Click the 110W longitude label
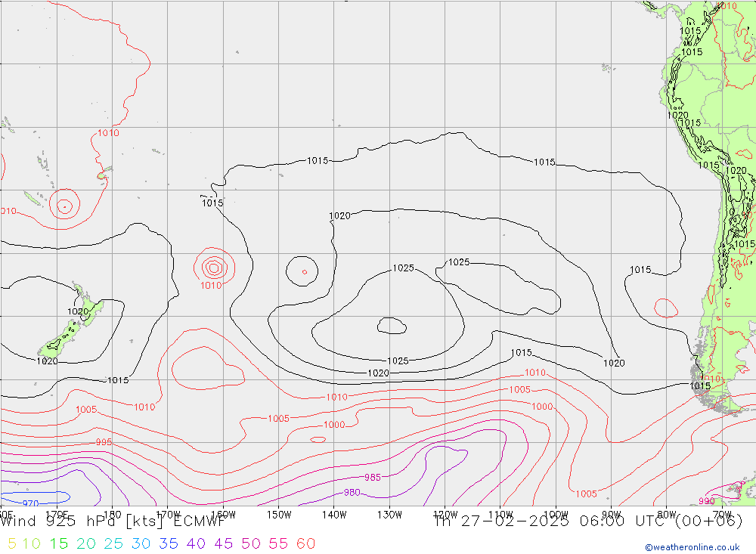This screenshot has width=756, height=554. pyautogui.click(x=500, y=515)
